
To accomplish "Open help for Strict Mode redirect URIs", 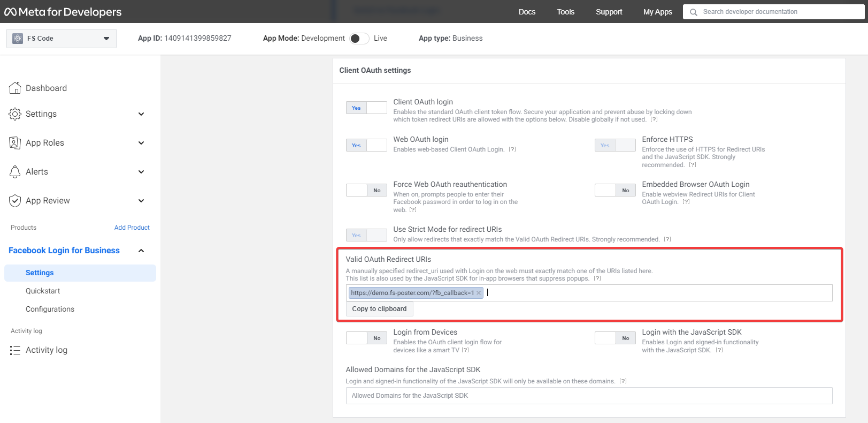I will pyautogui.click(x=667, y=239).
